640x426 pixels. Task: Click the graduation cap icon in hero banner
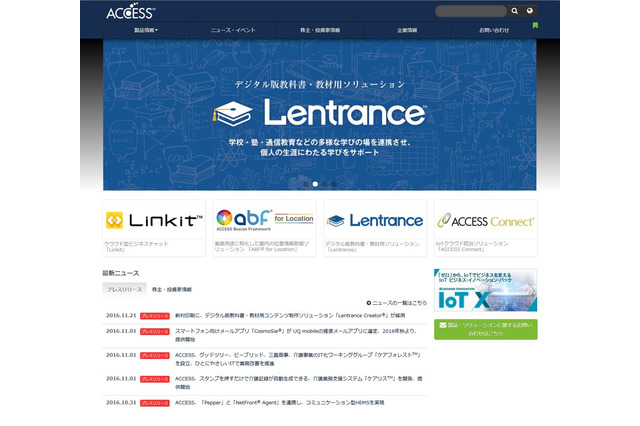(232, 113)
